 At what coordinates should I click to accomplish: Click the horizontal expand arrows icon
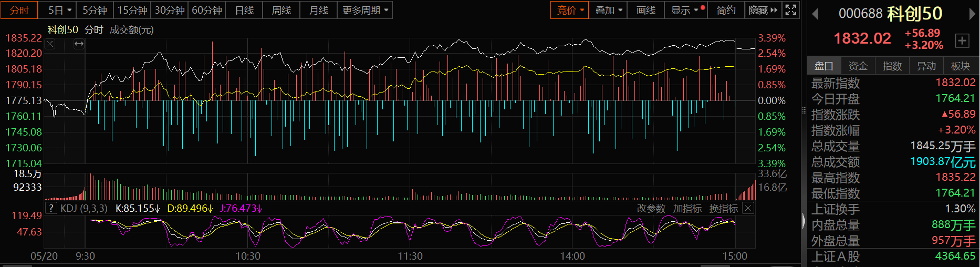pos(79,44)
